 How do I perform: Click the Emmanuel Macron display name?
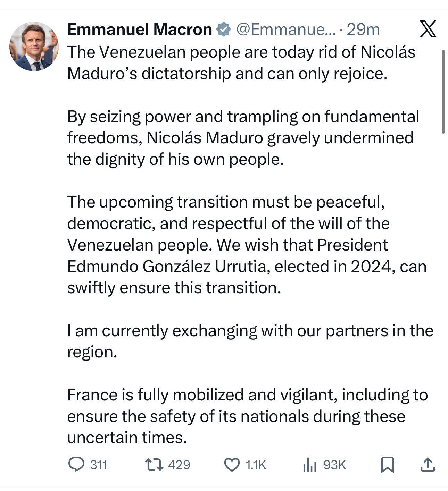coord(140,30)
